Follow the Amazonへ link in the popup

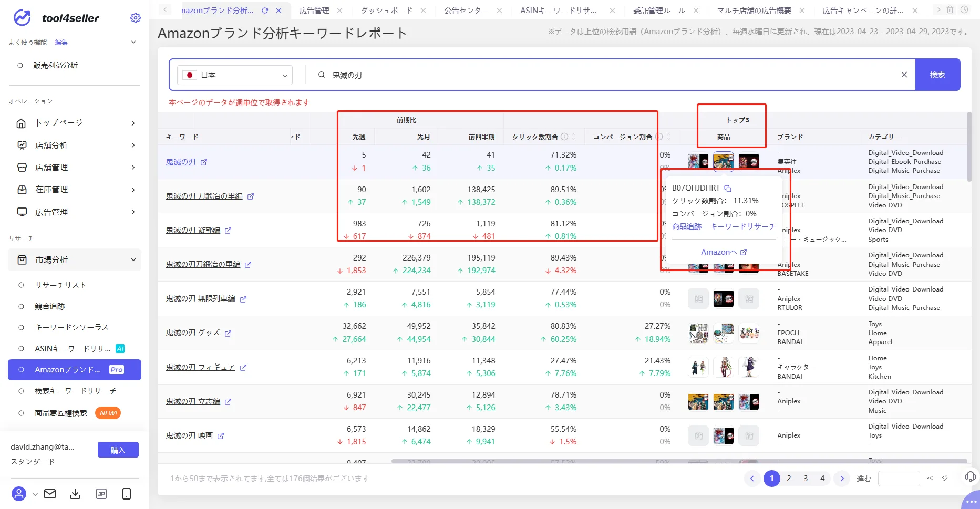point(724,252)
